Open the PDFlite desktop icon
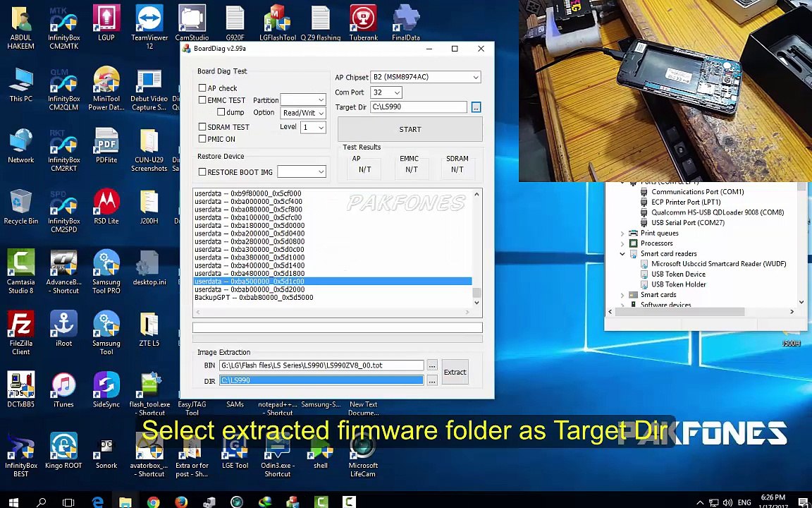 point(106,145)
